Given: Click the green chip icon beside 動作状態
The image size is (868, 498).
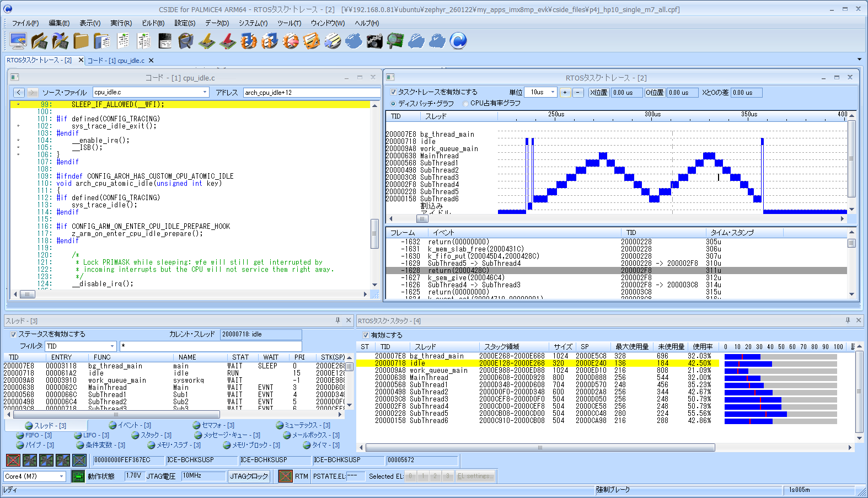Looking at the screenshot, I should tap(78, 476).
